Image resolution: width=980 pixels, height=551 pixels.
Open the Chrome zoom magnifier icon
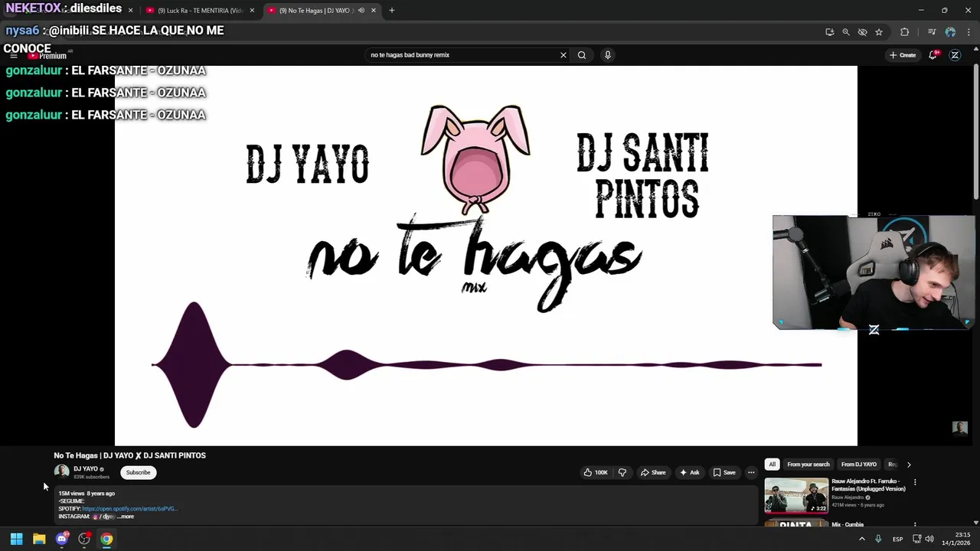[x=846, y=32]
